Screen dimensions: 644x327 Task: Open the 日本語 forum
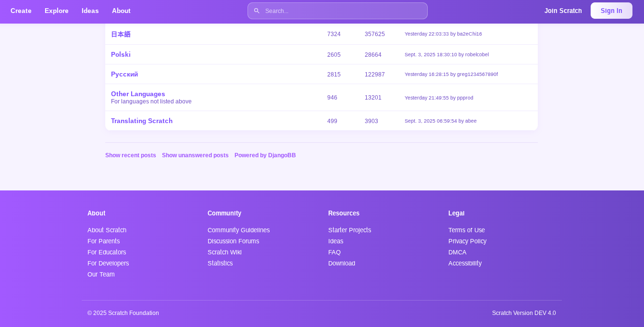pyautogui.click(x=121, y=34)
